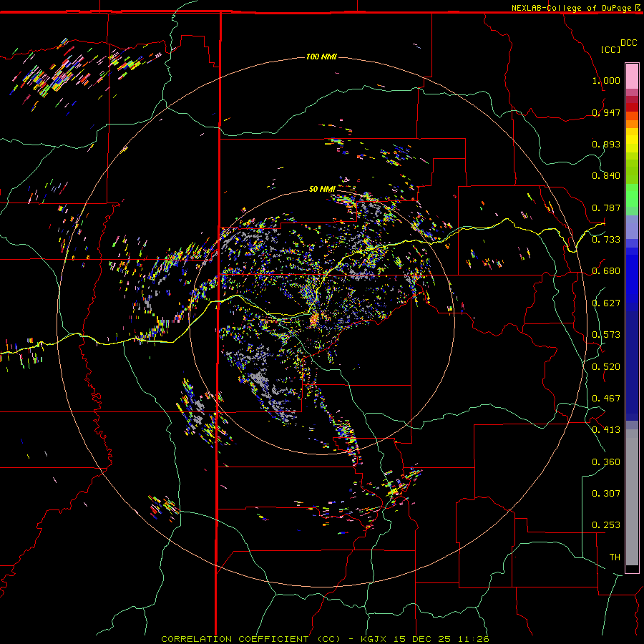Click the [CC] units label
644x644 pixels.
[611, 49]
